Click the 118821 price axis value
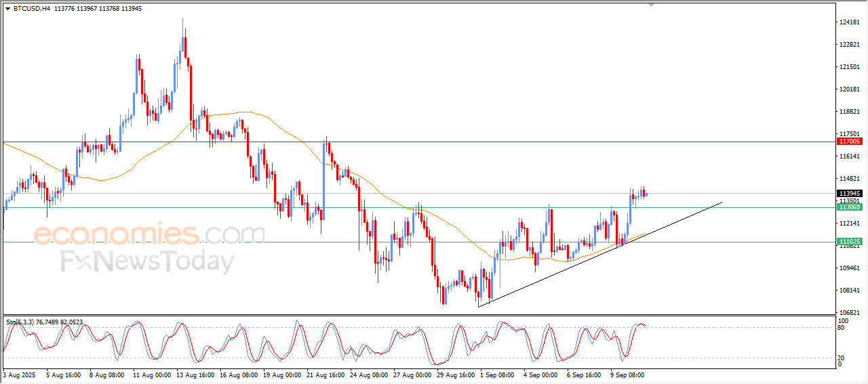The image size is (868, 384). 850,112
